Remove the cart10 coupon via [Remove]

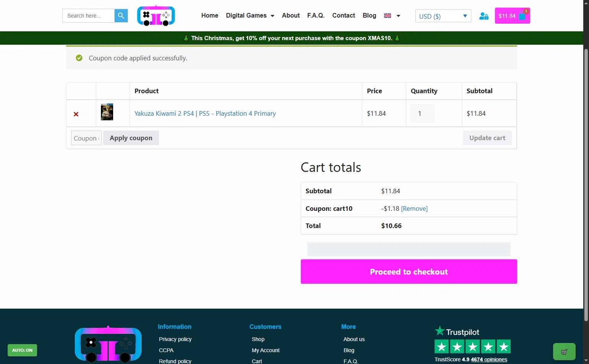(414, 209)
